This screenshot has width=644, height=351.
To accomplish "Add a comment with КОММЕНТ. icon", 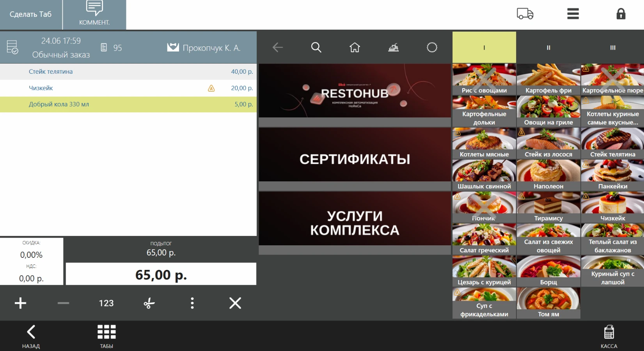I will 94,14.
